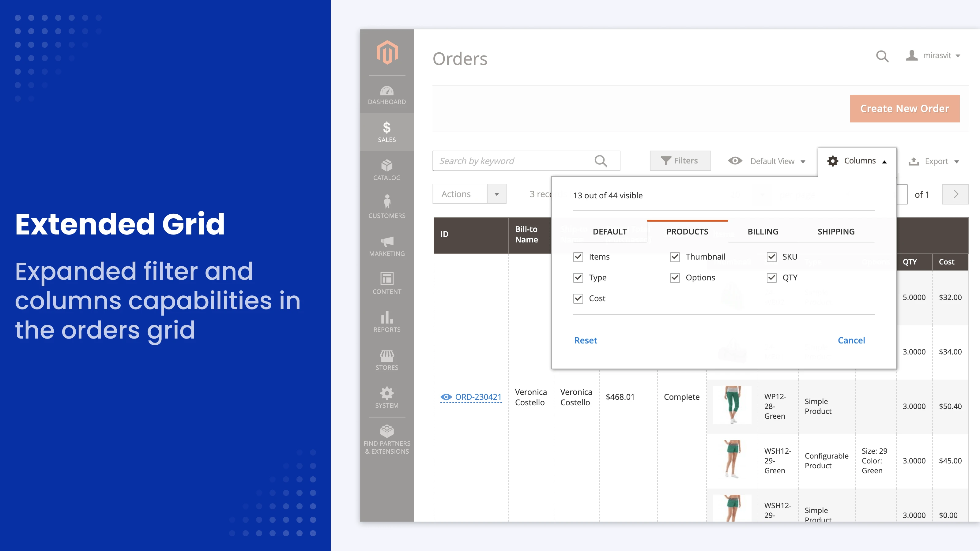980x551 pixels.
Task: Click the global search magnifier icon
Action: pyautogui.click(x=882, y=56)
